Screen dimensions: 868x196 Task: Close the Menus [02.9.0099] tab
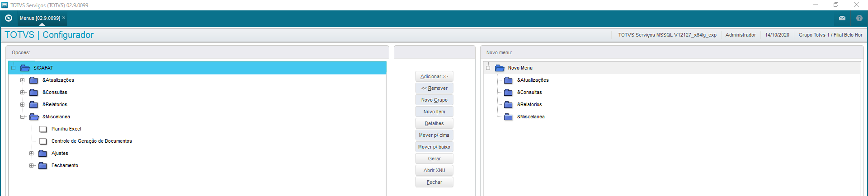(x=64, y=18)
